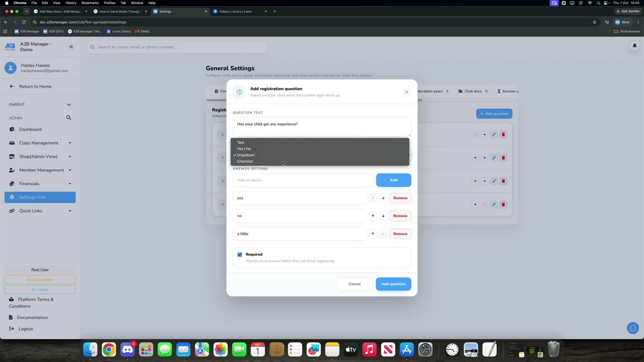Choose Yes / No answer type

[x=320, y=149]
